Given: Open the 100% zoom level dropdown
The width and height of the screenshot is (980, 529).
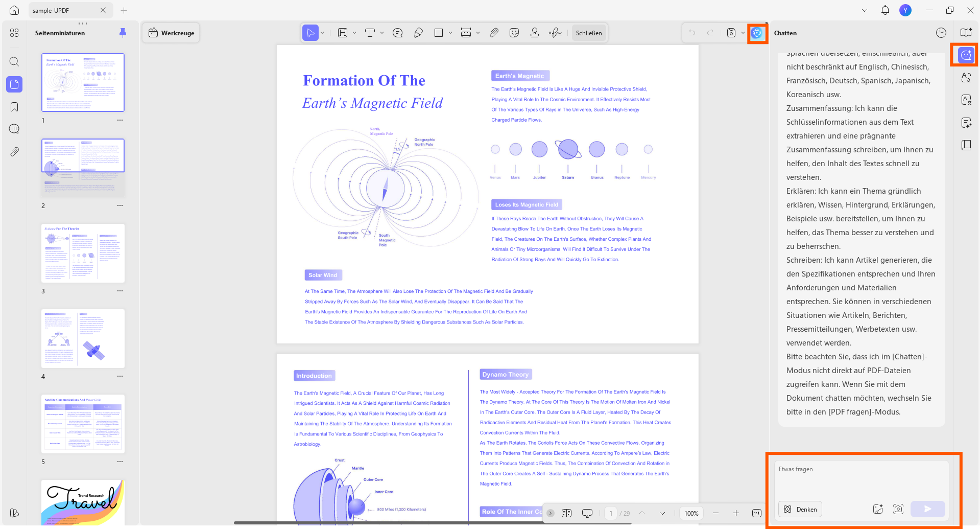Looking at the screenshot, I should pos(691,513).
